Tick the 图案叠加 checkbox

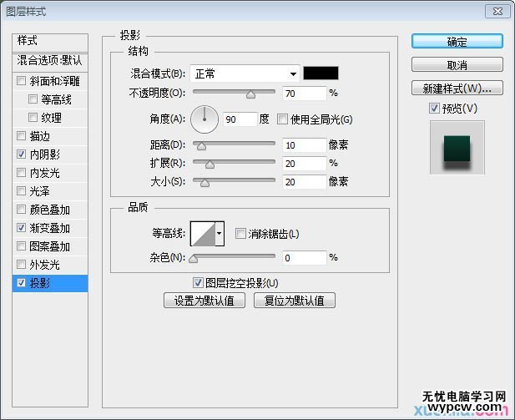click(x=22, y=246)
